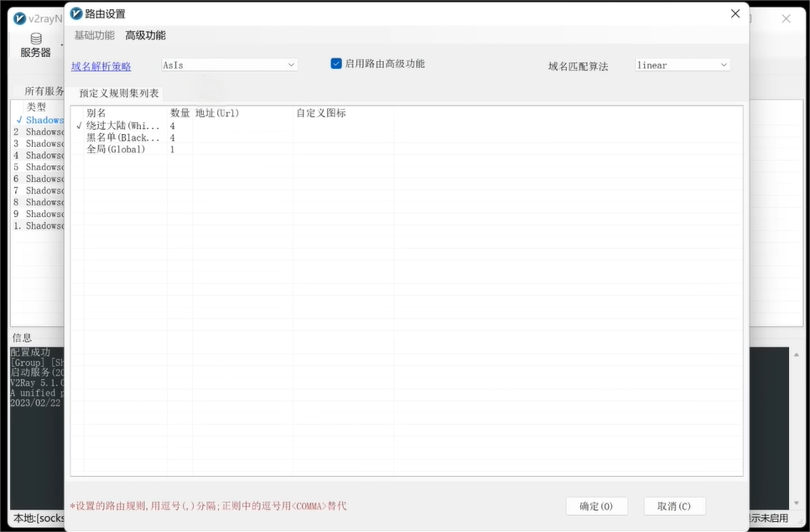Click the v2rayN icon on the main window title bar
810x532 pixels.
tap(18, 18)
